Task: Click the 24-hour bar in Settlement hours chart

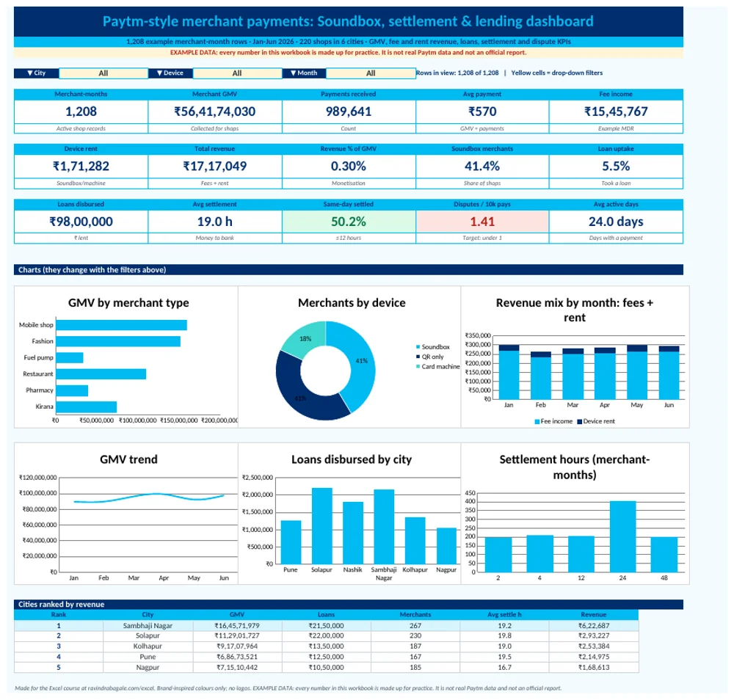Action: [x=622, y=536]
